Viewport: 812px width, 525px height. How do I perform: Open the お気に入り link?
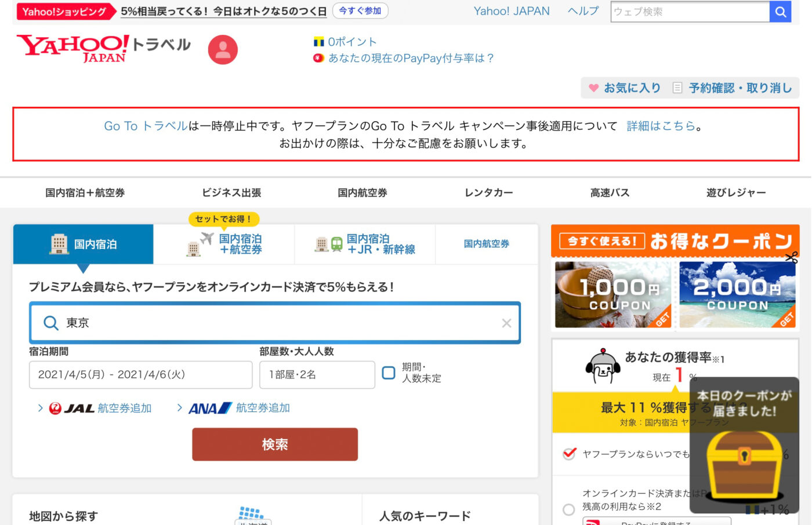[632, 88]
